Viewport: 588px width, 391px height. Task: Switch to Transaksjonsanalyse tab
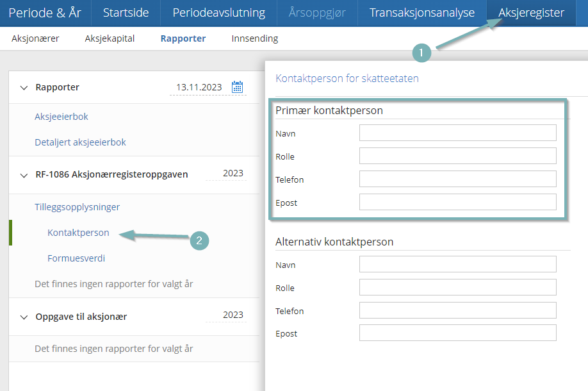coord(422,13)
